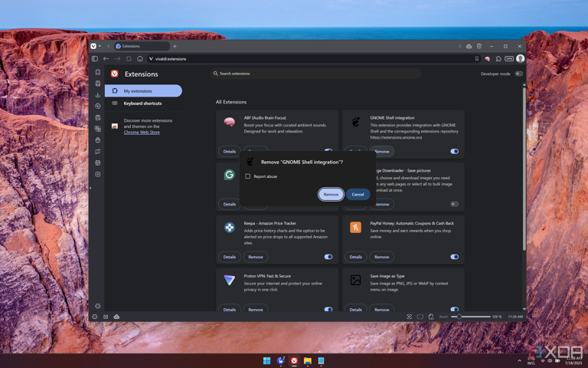Image resolution: width=588 pixels, height=368 pixels.
Task: Open the puzzle-piece Extensions toolbar icon
Action: [498, 58]
